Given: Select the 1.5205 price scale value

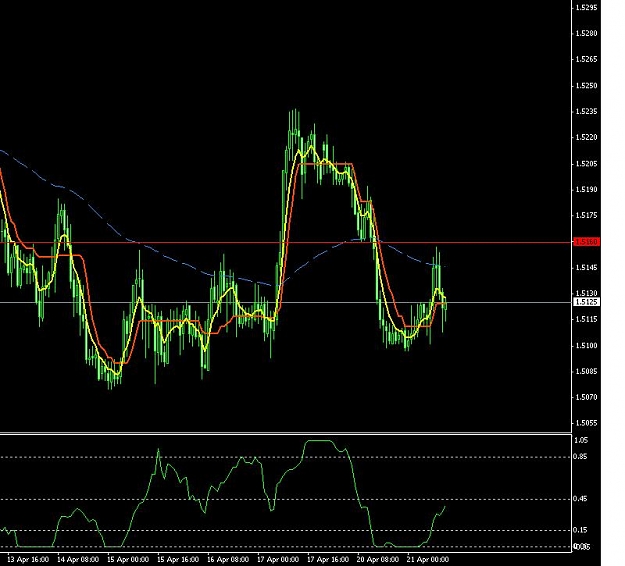Looking at the screenshot, I should [x=586, y=164].
